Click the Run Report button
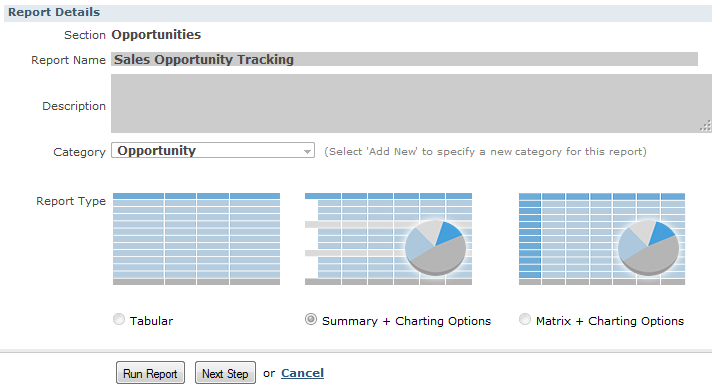Image resolution: width=712 pixels, height=389 pixels. 150,373
